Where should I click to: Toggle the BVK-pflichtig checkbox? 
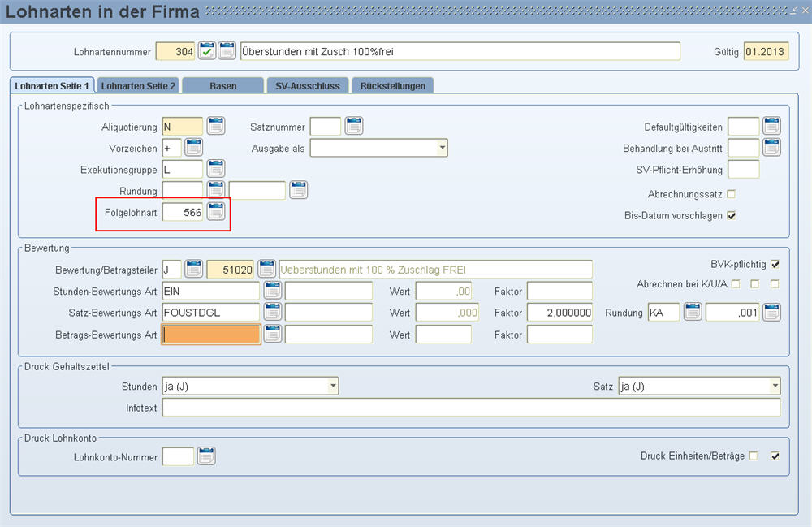point(775,264)
